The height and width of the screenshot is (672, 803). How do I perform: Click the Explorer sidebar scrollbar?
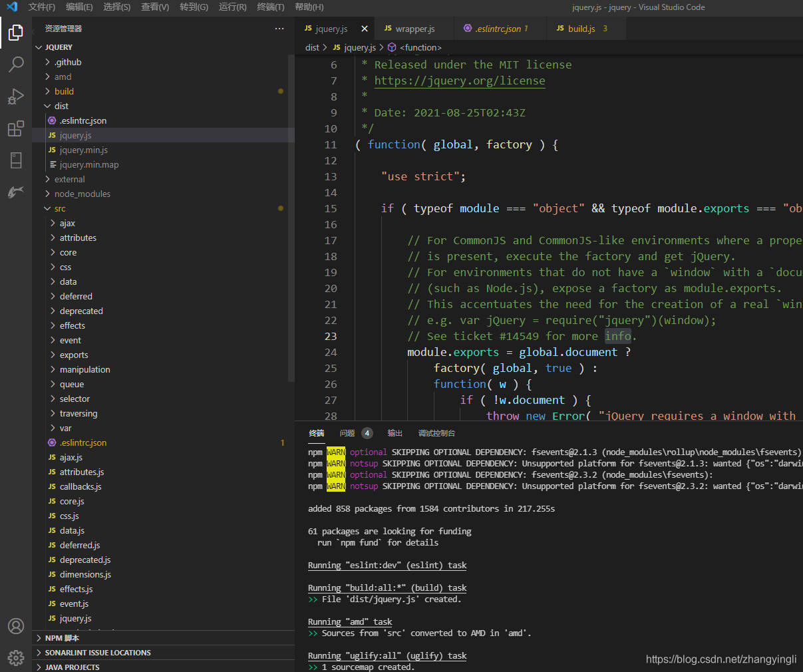291,218
